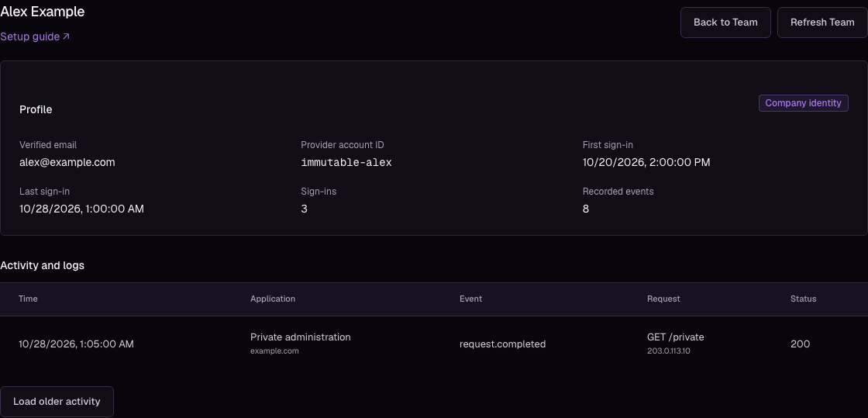Load older activity entries
The height and width of the screenshot is (418, 868).
pyautogui.click(x=57, y=402)
